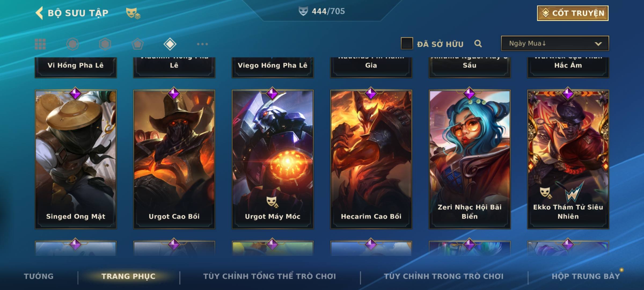
Task: Open the Zeri Nhạc Hội Bãi Biển skin card
Action: pyautogui.click(x=470, y=160)
